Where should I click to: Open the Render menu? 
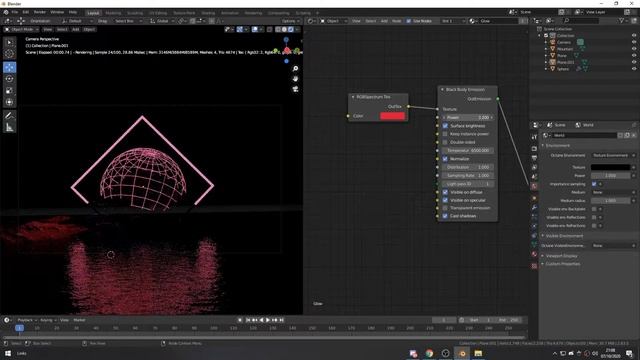pos(40,12)
